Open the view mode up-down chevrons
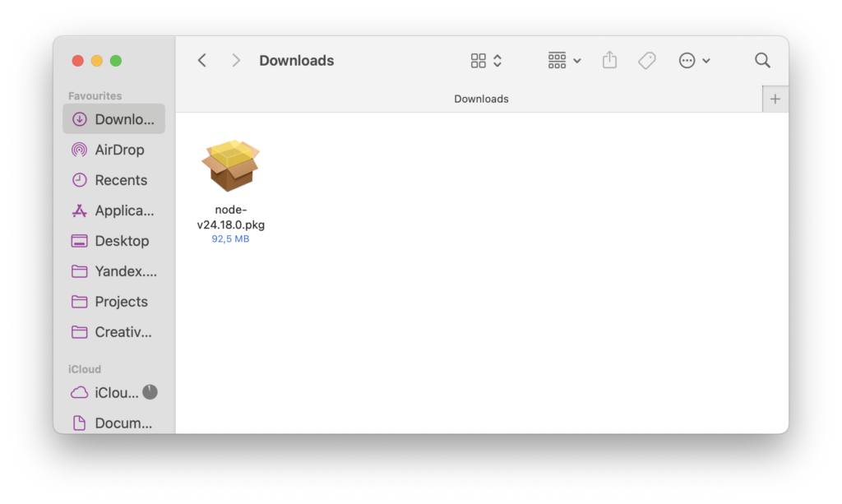The height and width of the screenshot is (504, 842). point(497,61)
